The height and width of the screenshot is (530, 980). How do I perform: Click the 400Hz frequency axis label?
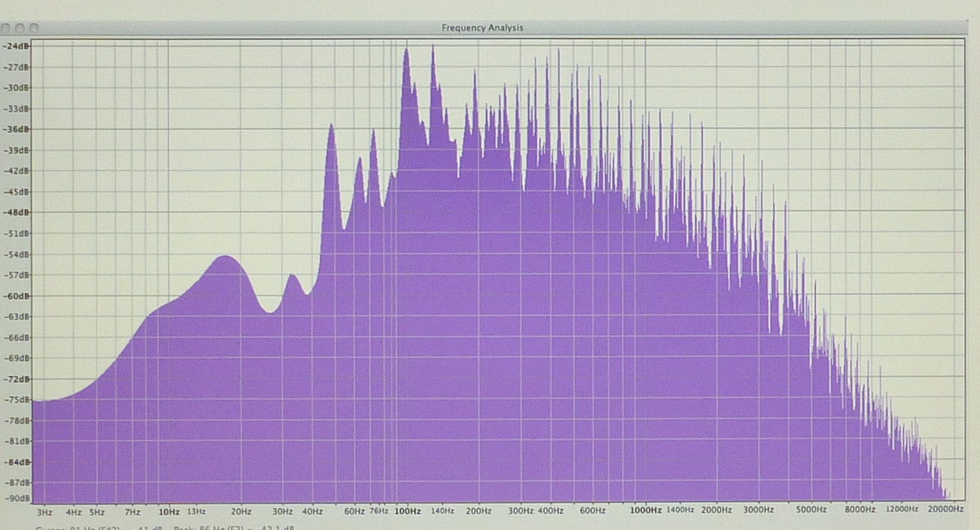point(550,511)
